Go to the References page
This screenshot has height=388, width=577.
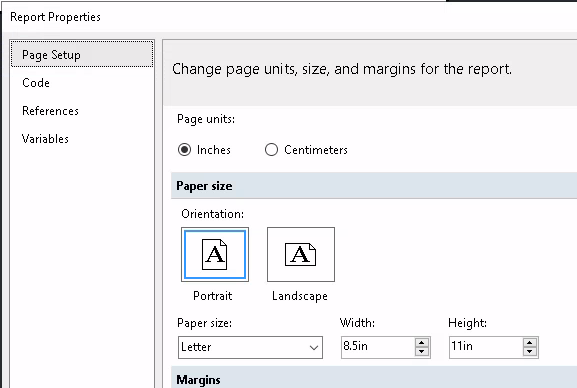[50, 111]
